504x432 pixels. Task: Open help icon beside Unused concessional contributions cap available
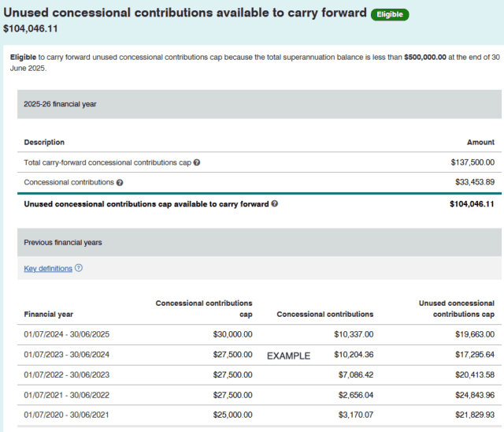[275, 203]
